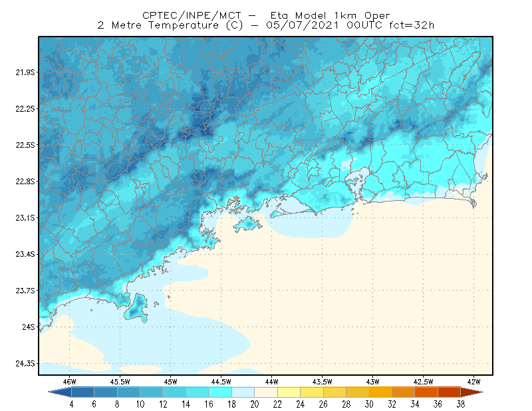Click the 4-6 degree dark blue swatch
Image resolution: width=532 pixels, height=411 pixels.
(82, 392)
